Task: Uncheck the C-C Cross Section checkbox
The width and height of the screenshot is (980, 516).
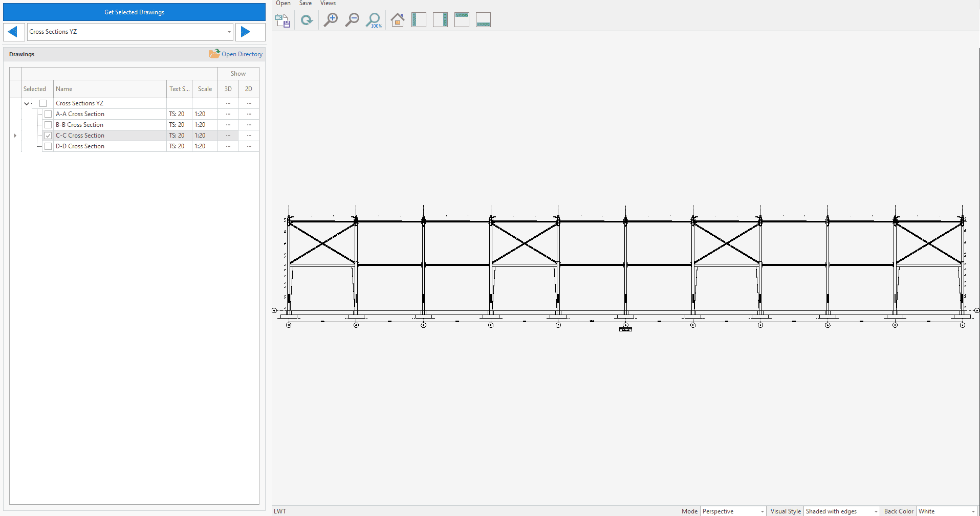Action: pos(48,136)
